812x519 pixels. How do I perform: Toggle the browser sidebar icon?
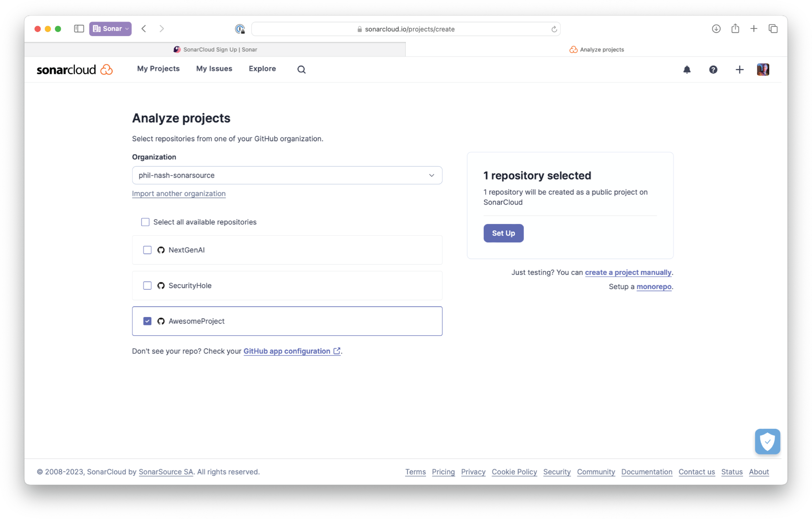pyautogui.click(x=78, y=29)
